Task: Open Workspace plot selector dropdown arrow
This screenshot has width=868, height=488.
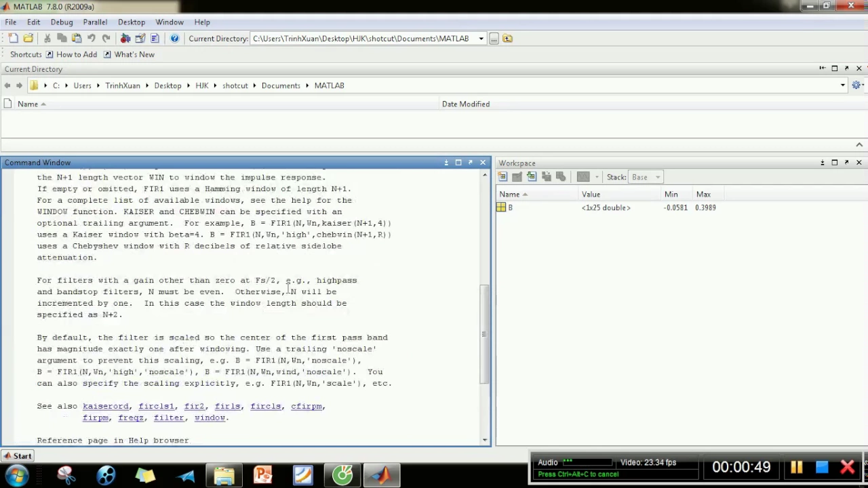Action: (x=597, y=178)
